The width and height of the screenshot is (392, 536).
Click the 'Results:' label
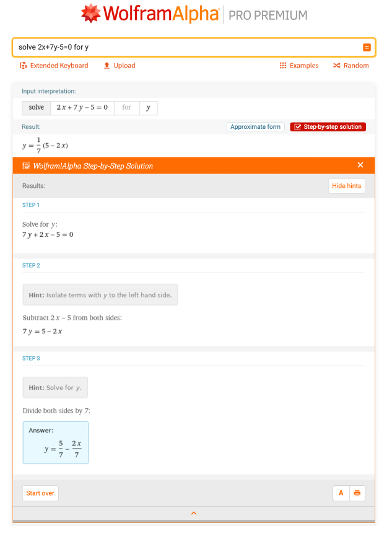(x=34, y=186)
